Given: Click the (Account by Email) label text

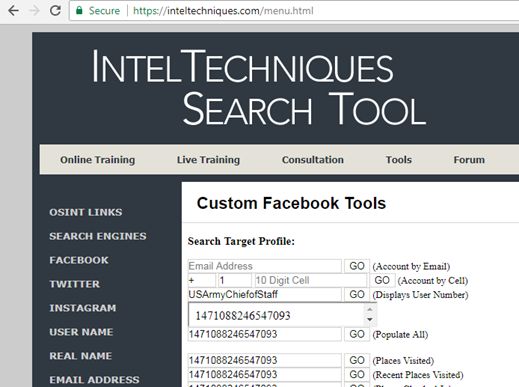Looking at the screenshot, I should pos(411,267).
